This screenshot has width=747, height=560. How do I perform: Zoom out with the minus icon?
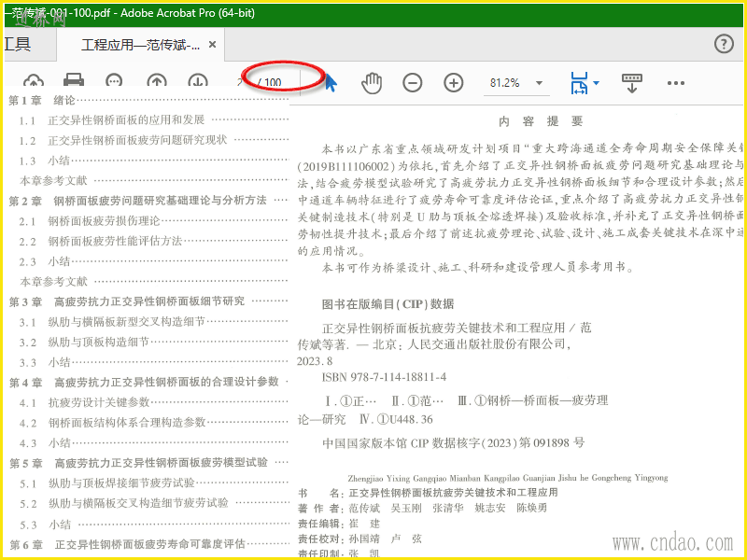tap(412, 83)
